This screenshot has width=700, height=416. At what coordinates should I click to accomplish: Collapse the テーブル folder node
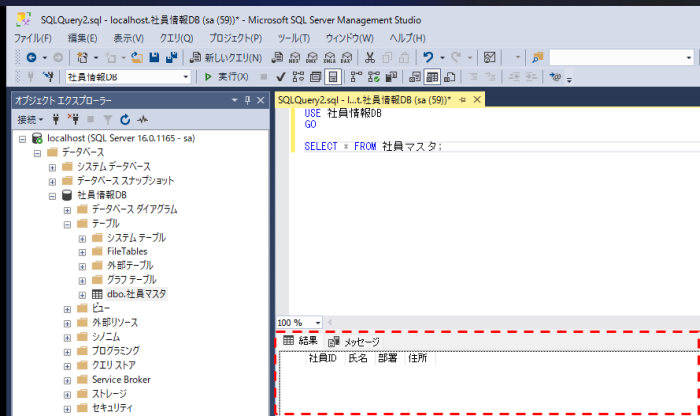pos(67,224)
